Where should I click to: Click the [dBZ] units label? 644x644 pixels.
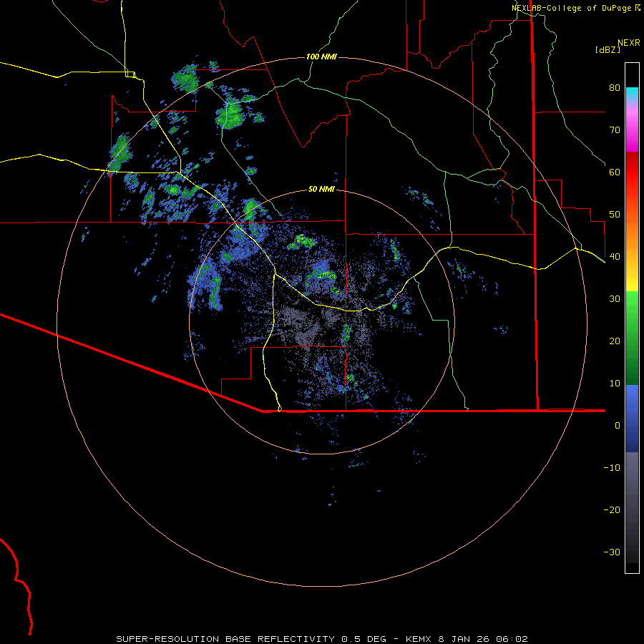pos(608,50)
